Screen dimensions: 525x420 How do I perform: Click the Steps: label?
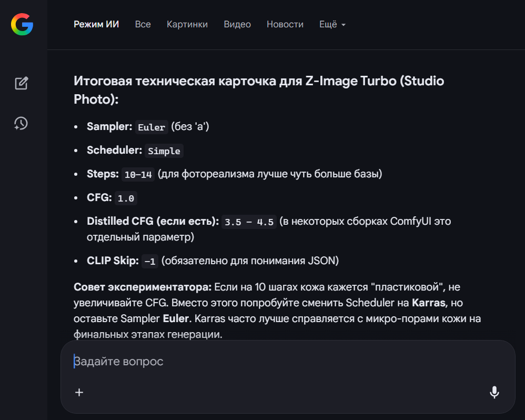pos(103,174)
